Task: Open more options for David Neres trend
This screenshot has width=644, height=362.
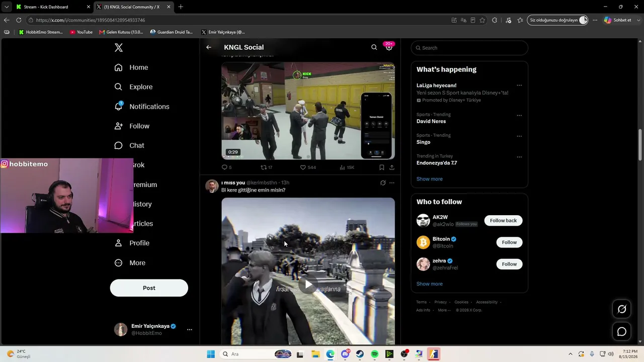Action: point(519,115)
